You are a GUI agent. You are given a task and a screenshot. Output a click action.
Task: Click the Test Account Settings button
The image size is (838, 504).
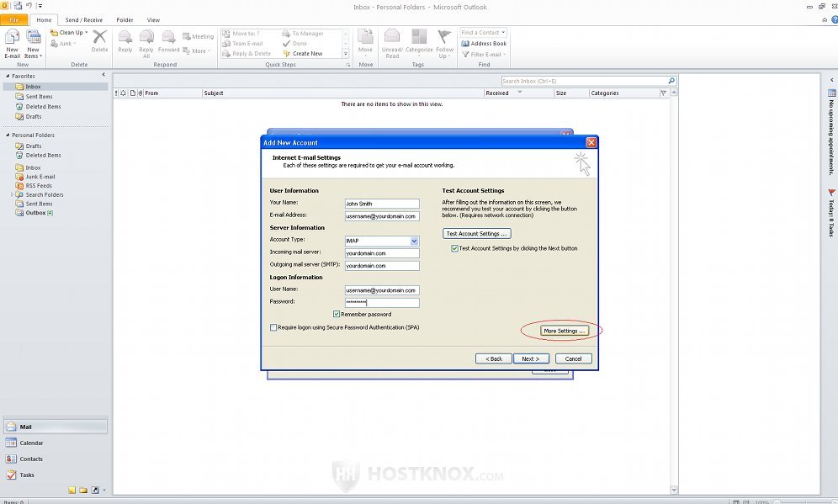(x=476, y=234)
